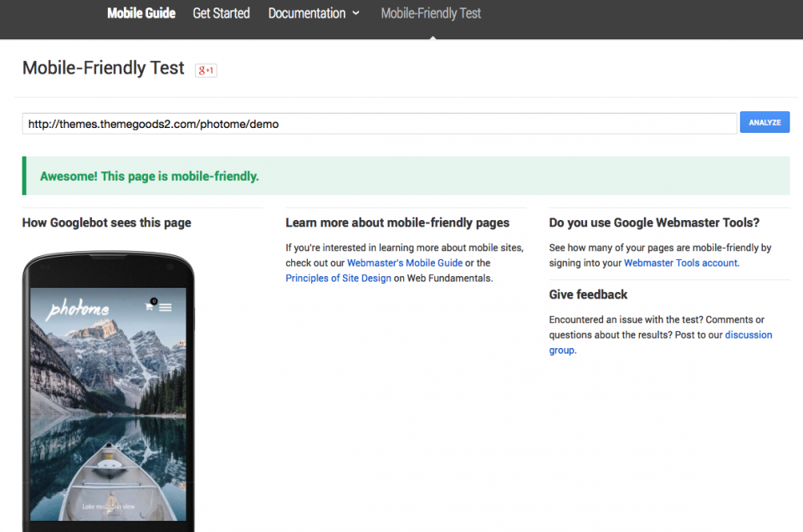Click the ANALYZE button

[765, 122]
